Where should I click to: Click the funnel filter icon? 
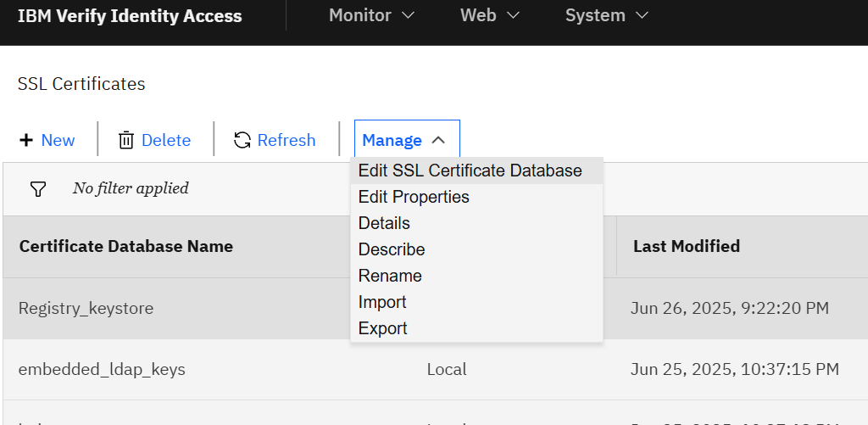38,188
